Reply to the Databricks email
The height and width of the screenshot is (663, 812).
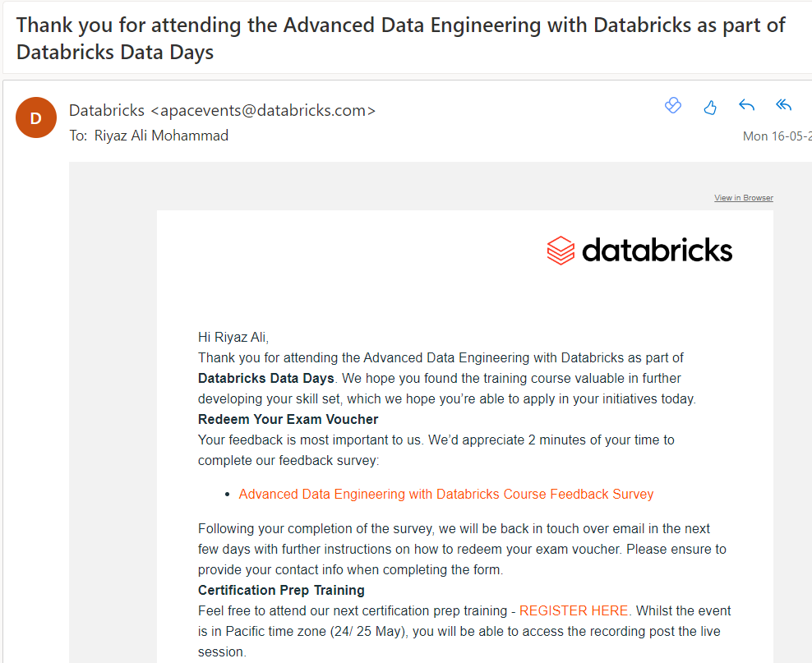746,105
